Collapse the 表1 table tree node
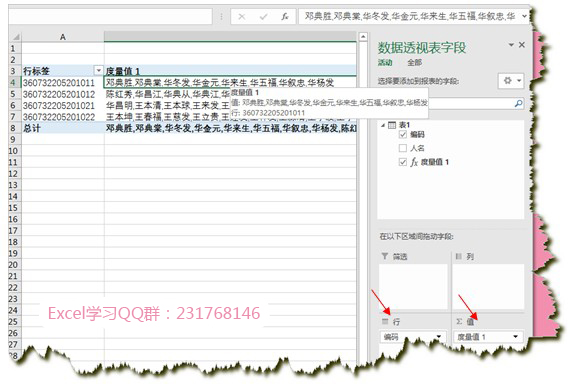The image size is (568, 387). [x=383, y=125]
